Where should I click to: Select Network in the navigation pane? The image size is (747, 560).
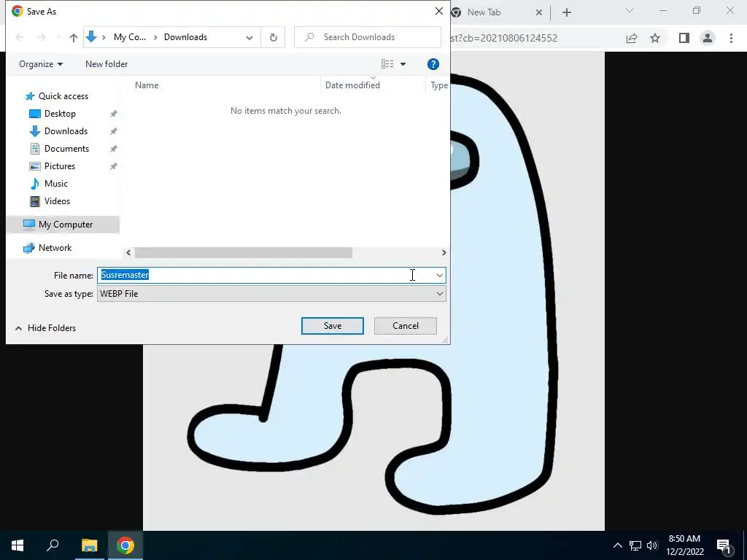(55, 248)
